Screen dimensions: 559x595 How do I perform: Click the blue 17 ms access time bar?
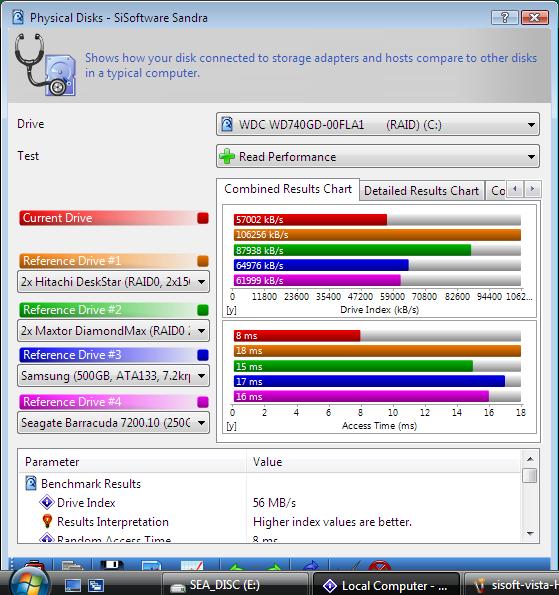pyautogui.click(x=369, y=381)
